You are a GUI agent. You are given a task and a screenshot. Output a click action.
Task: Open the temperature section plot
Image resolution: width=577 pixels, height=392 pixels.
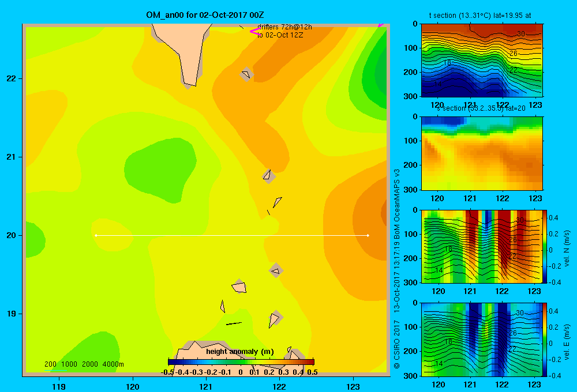pos(482,61)
